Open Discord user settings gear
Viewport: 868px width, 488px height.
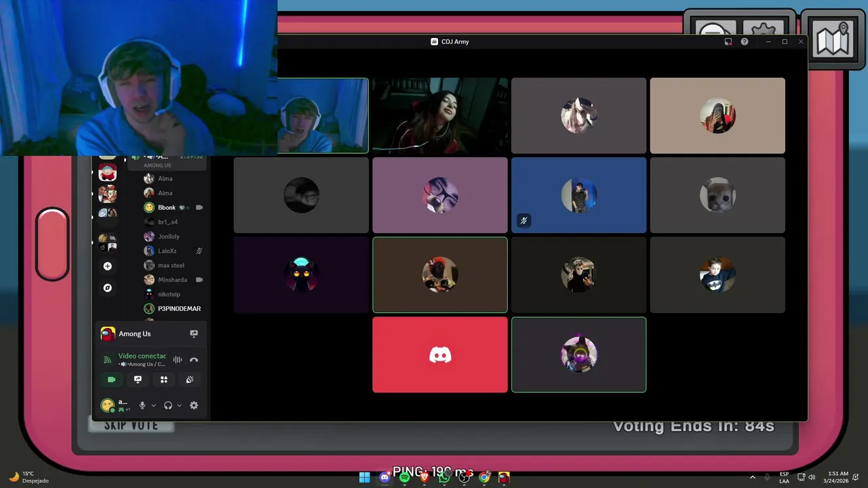(194, 405)
